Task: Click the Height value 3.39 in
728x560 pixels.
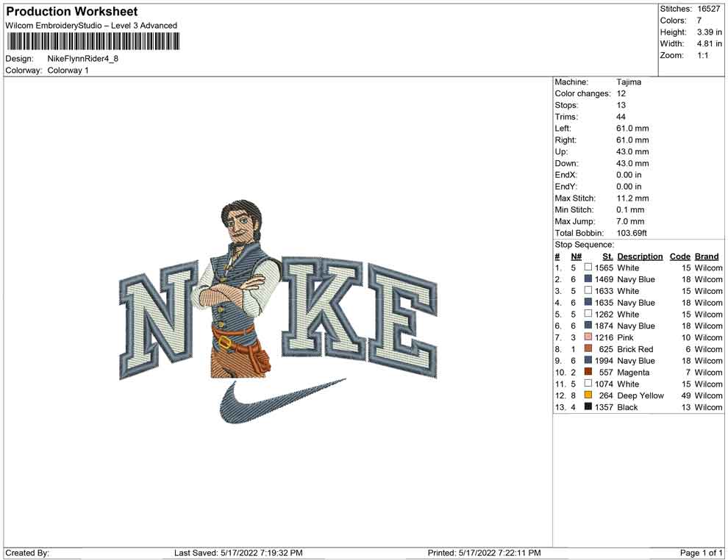Action: 709,32
